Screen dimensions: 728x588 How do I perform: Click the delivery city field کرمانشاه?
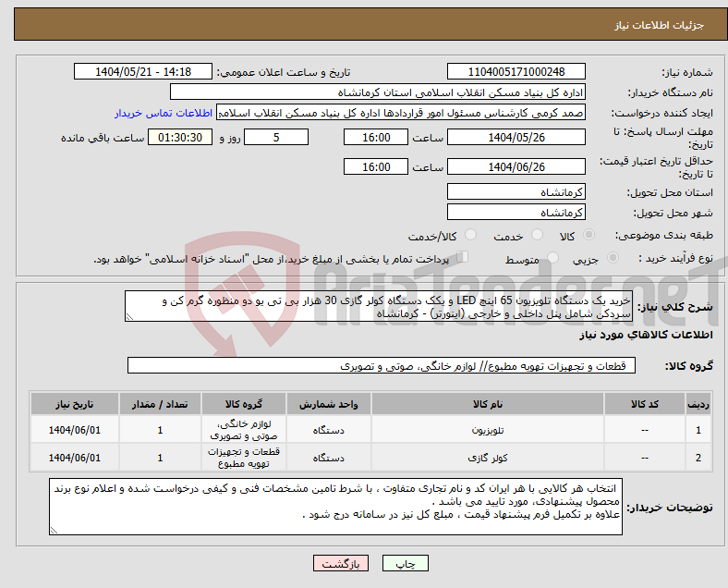pyautogui.click(x=516, y=213)
